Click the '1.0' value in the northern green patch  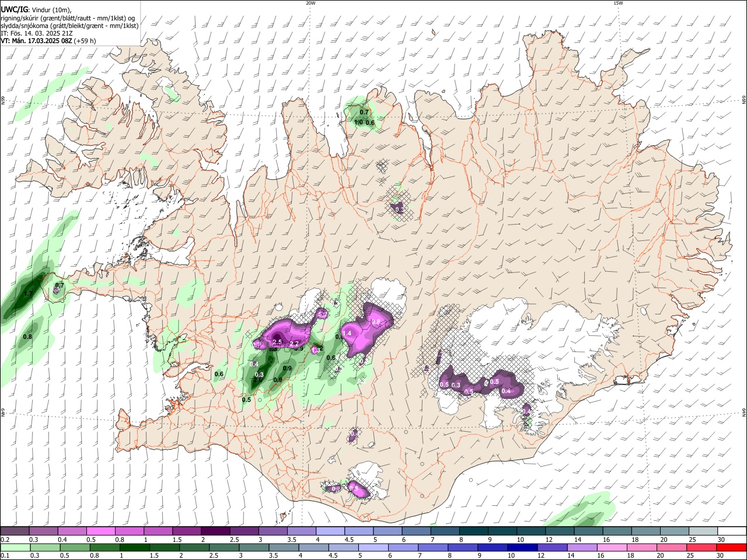(x=358, y=123)
